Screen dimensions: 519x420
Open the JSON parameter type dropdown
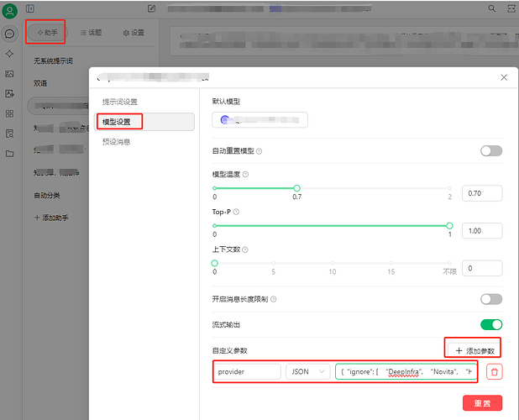pos(308,371)
